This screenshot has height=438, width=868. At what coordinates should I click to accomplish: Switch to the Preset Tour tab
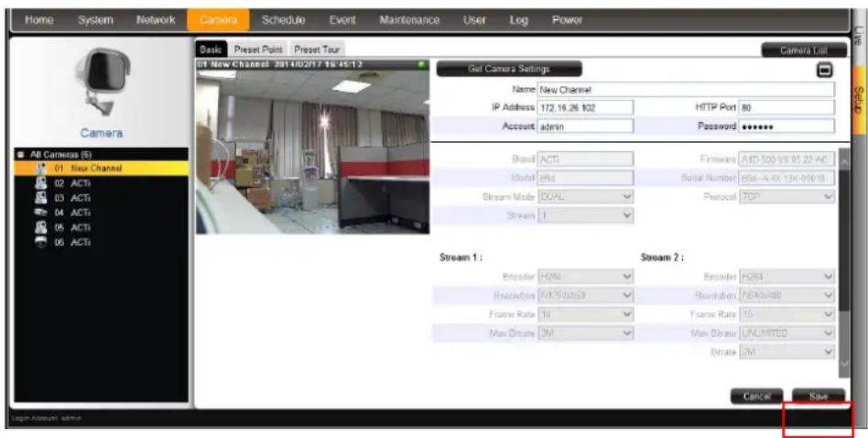317,49
